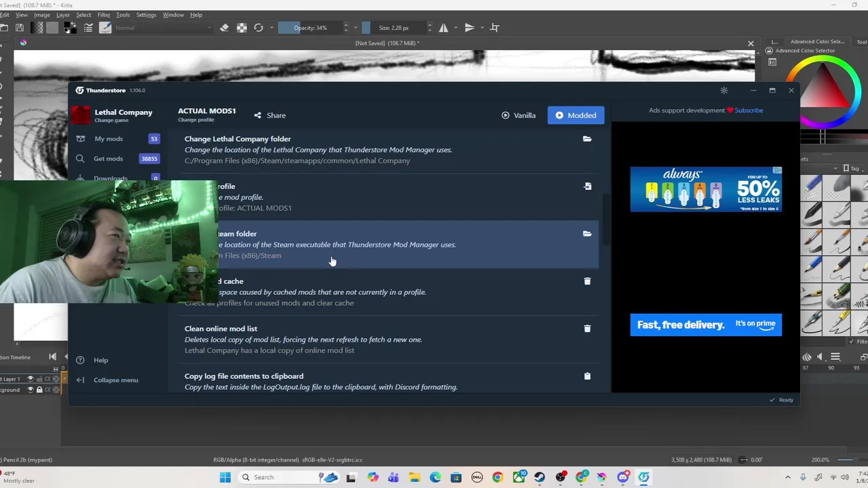Click Krita save document icon
The width and height of the screenshot is (868, 488).
19,28
